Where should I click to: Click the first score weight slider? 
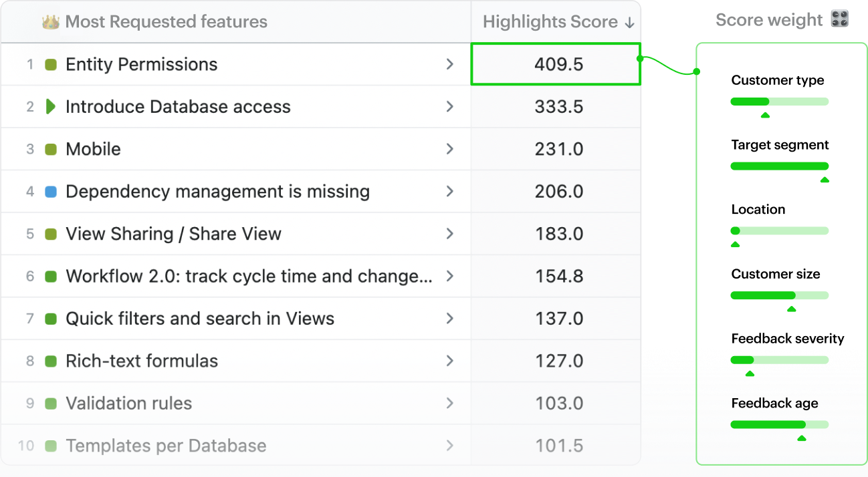tap(779, 102)
